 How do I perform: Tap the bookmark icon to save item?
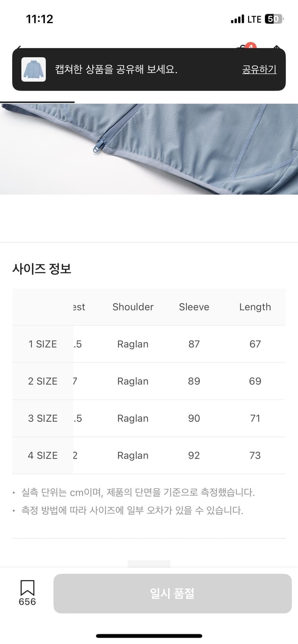[x=27, y=587]
